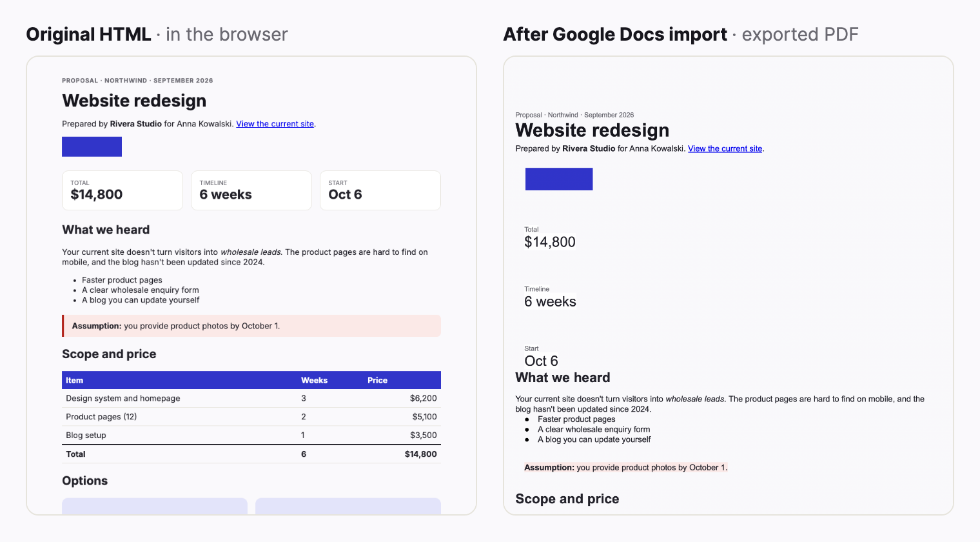Click "Design system and homepage" table row
980x542 pixels.
[251, 398]
